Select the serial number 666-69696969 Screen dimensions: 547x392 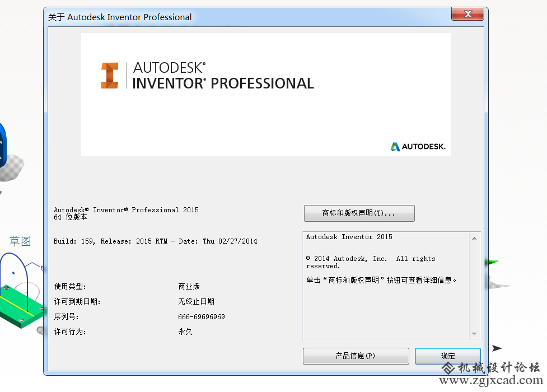(x=202, y=316)
